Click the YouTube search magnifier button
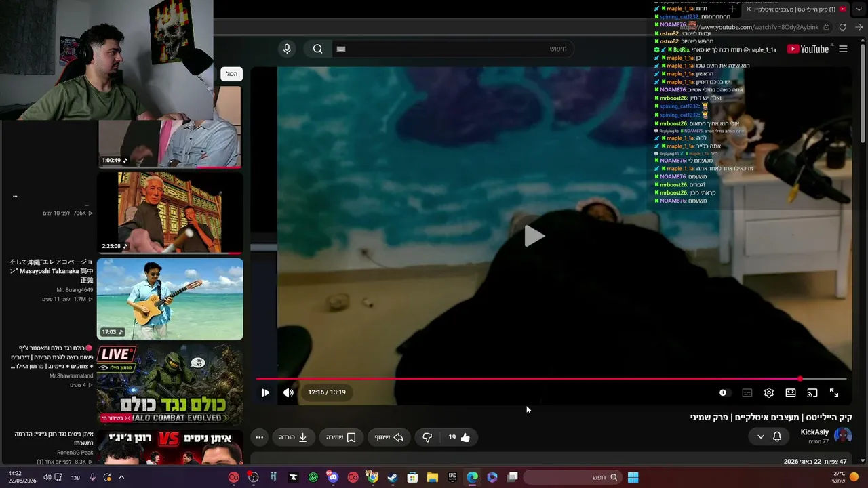This screenshot has height=488, width=868. [x=317, y=49]
